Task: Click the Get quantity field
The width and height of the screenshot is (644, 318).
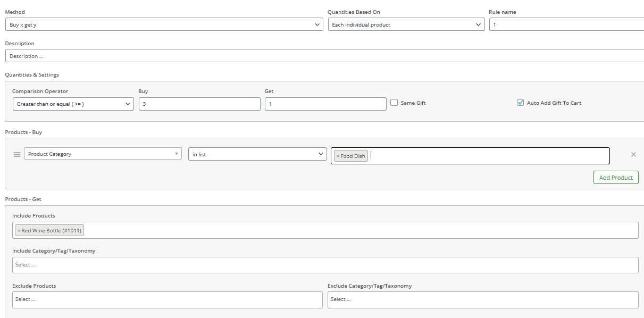Action: (325, 103)
